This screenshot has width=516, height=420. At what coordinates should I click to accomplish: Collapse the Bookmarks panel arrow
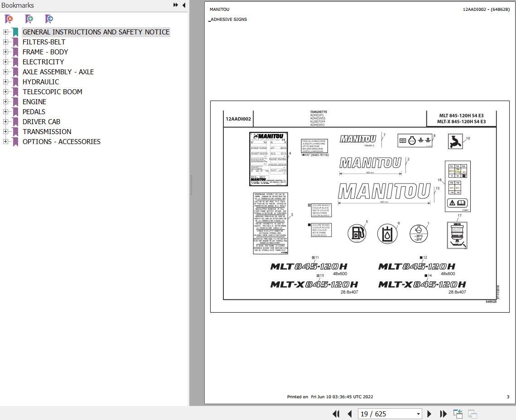tap(183, 5)
